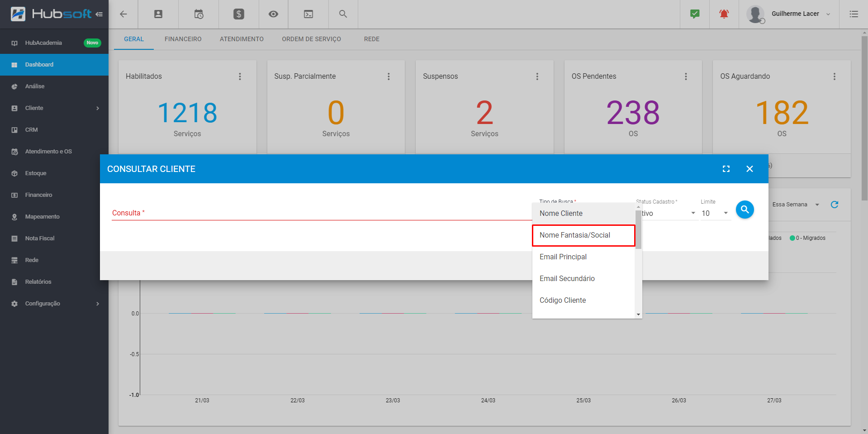Click the 182 OS Aguardando count
Viewport: 868px width, 434px height.
click(x=782, y=113)
